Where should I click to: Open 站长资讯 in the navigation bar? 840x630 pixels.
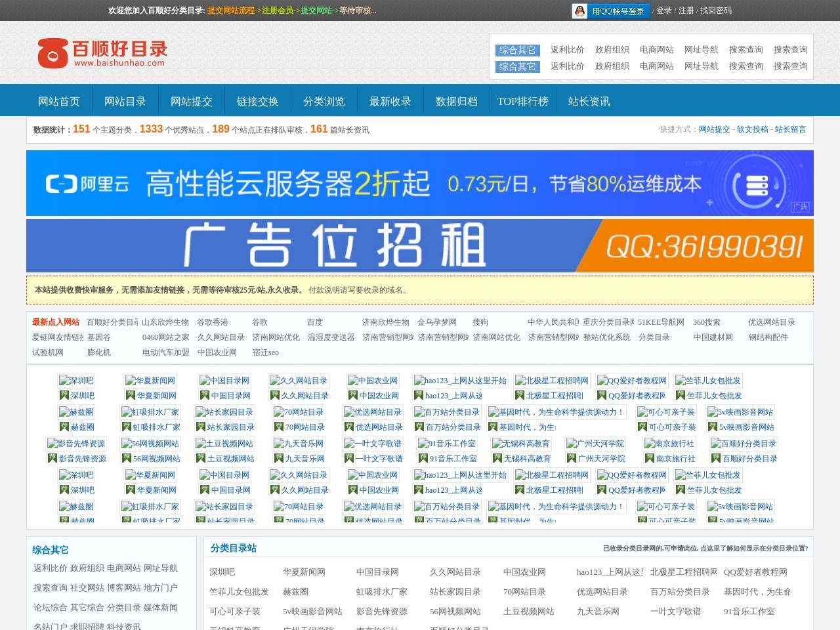[x=589, y=102]
